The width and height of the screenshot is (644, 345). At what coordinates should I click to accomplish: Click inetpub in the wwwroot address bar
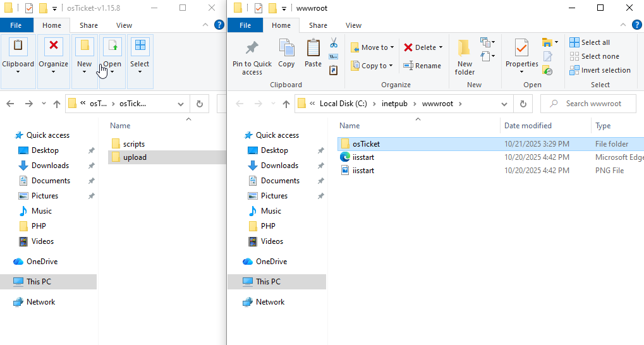[x=394, y=104]
